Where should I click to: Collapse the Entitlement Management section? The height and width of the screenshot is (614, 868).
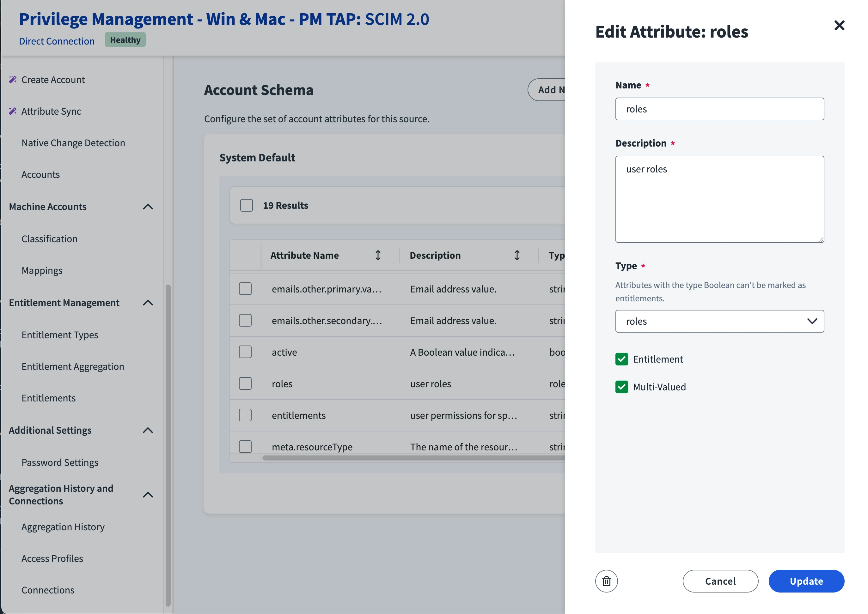tap(148, 303)
